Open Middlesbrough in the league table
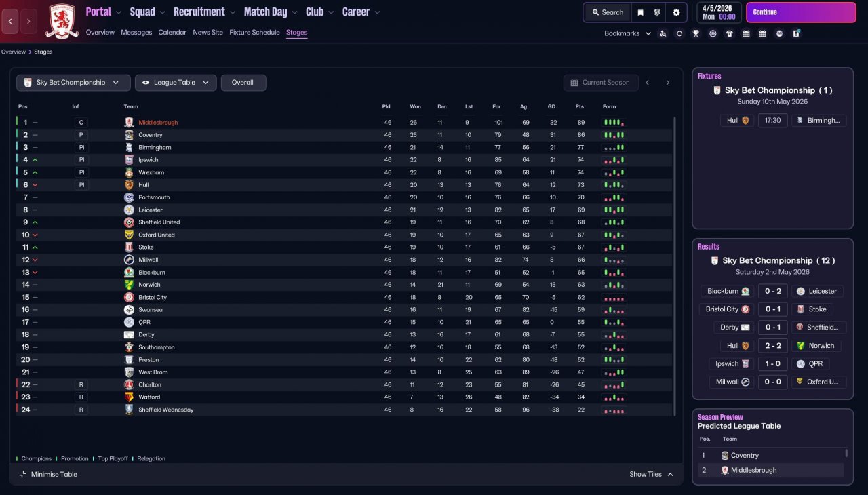Image resolution: width=868 pixels, height=495 pixels. tap(158, 123)
